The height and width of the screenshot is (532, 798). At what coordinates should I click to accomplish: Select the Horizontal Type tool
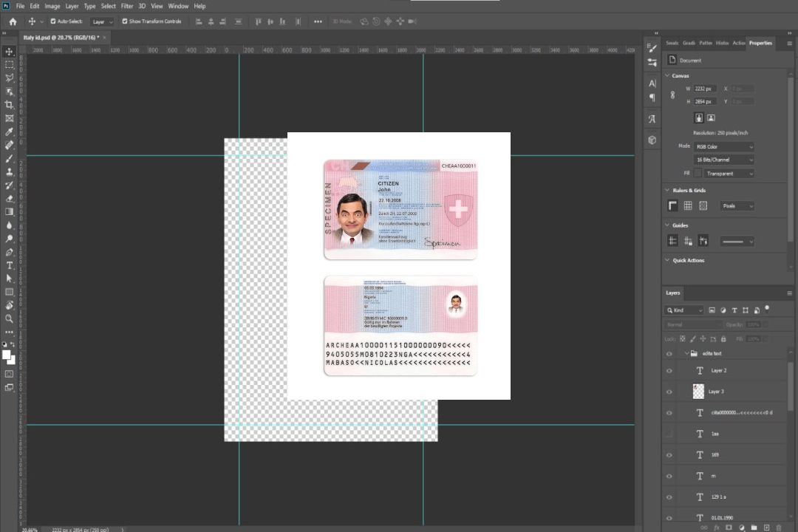pos(10,265)
